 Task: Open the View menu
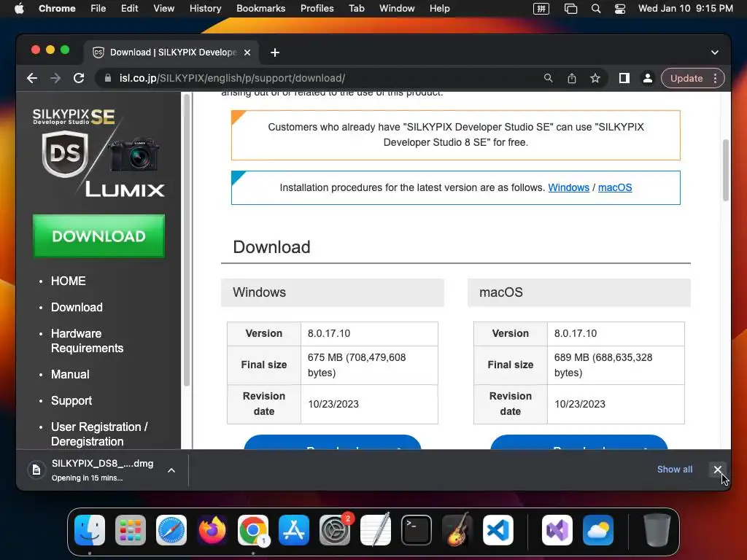tap(164, 9)
